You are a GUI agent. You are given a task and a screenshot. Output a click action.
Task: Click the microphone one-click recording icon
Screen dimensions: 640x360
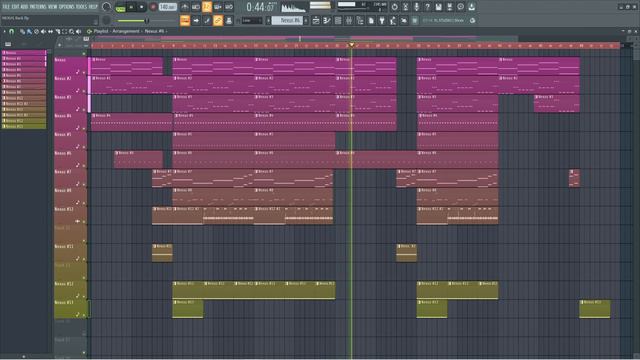tap(416, 7)
